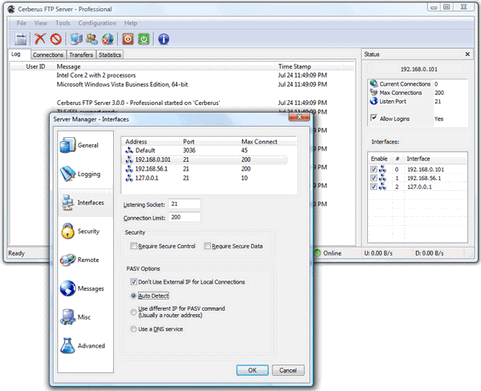Click the Listening Socket input field

click(x=184, y=204)
